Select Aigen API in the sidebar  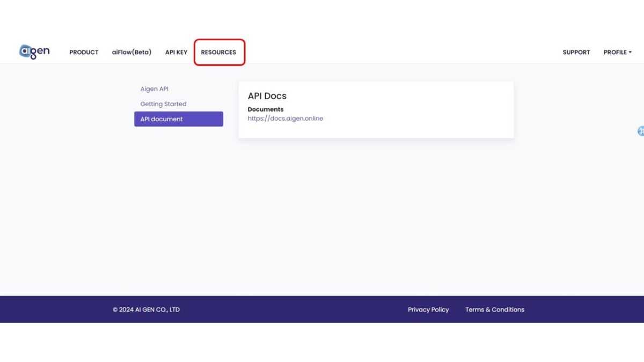pos(155,88)
